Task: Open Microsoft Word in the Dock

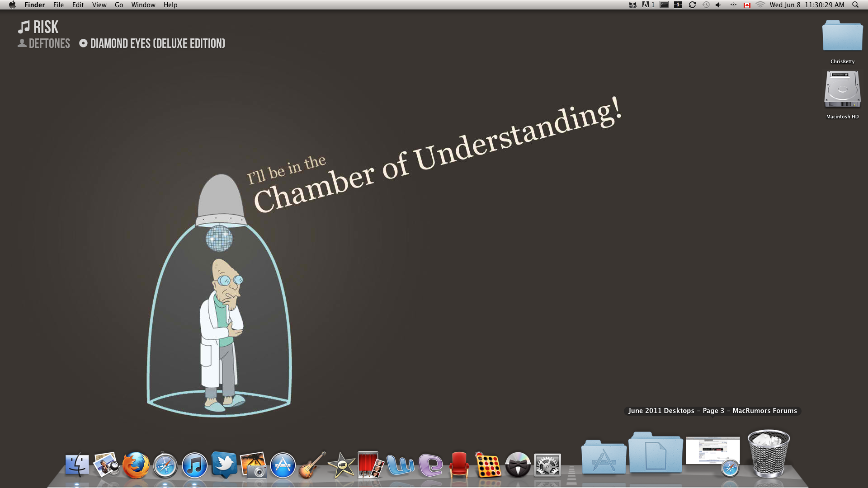Action: point(401,465)
